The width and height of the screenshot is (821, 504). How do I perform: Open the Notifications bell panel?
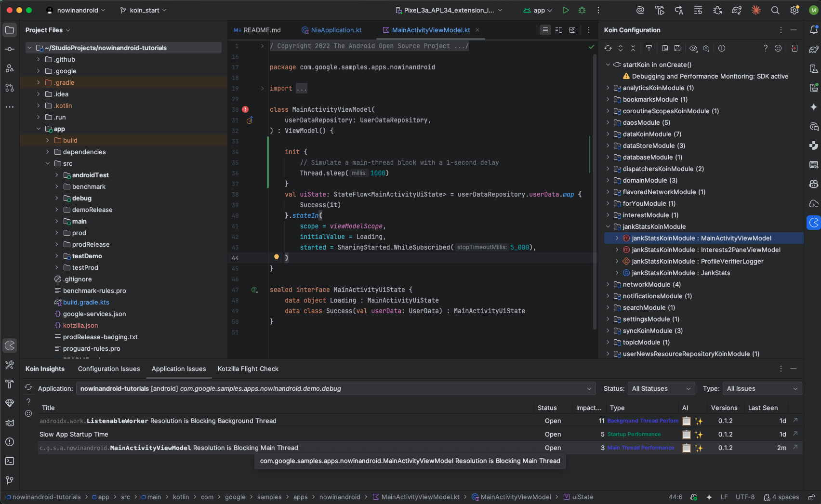coord(814,30)
